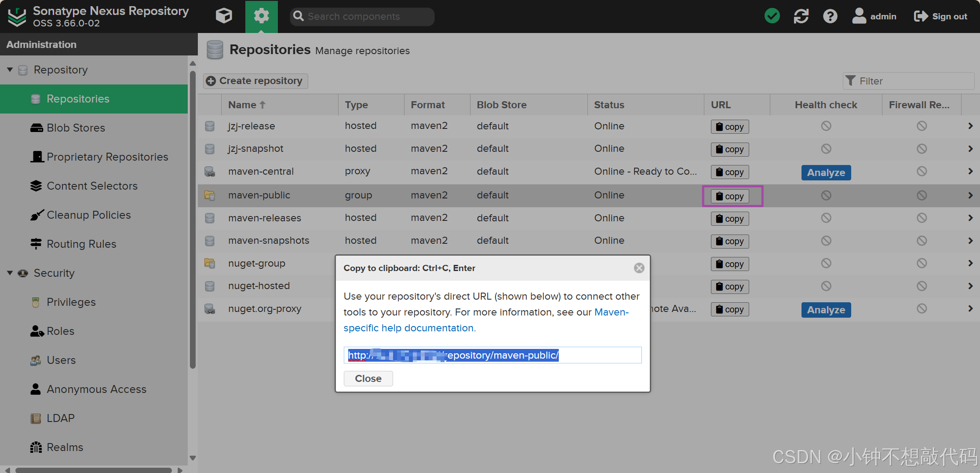Copy URL of maven-releases repository
This screenshot has height=473, width=980.
730,219
